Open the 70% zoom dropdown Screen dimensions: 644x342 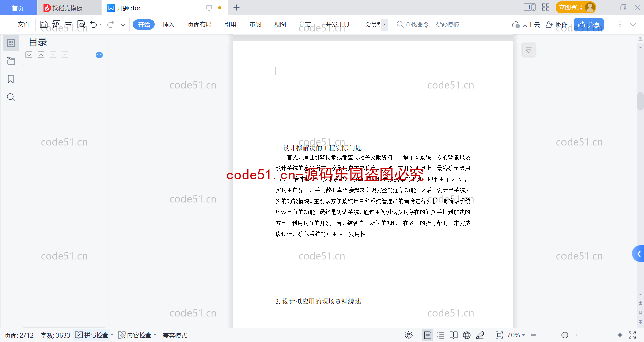516,335
